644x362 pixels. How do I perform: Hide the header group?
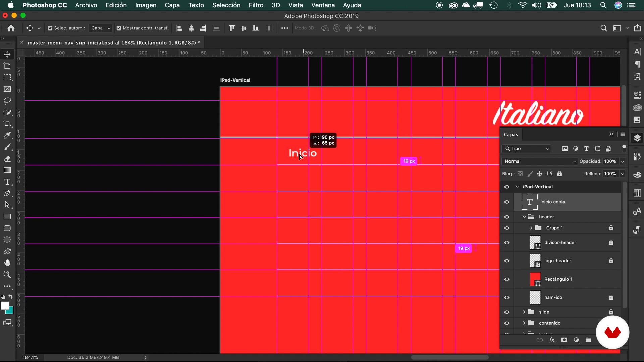507,217
